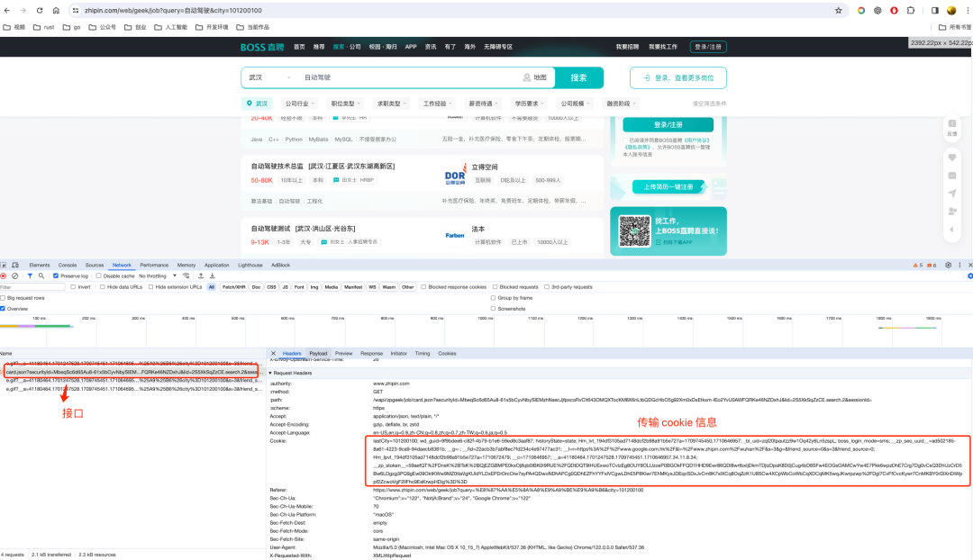Click the DevTools inspect element icon
This screenshot has height=560, width=973.
pyautogui.click(x=4, y=265)
